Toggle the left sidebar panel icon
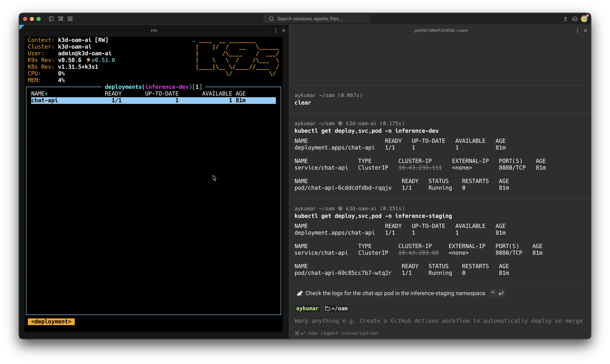The height and width of the screenshot is (364, 610). point(51,19)
